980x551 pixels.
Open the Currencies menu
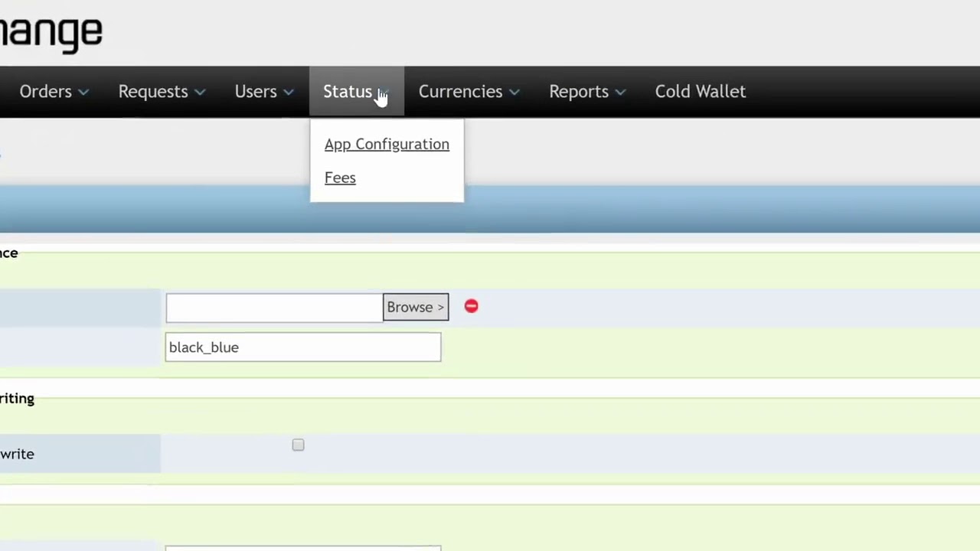(x=469, y=92)
